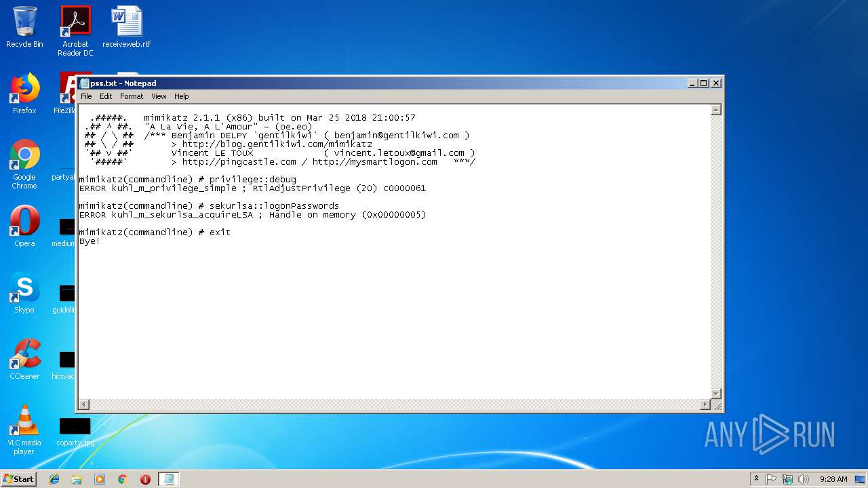The image size is (868, 488).
Task: Launch Internet Explorer from the taskbar
Action: (x=54, y=479)
